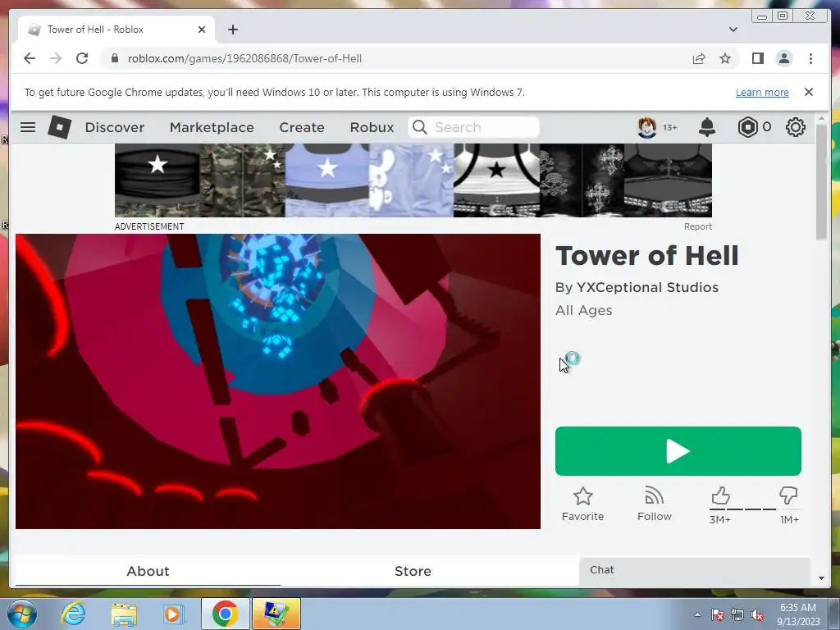Click the network tray icon

[737, 615]
